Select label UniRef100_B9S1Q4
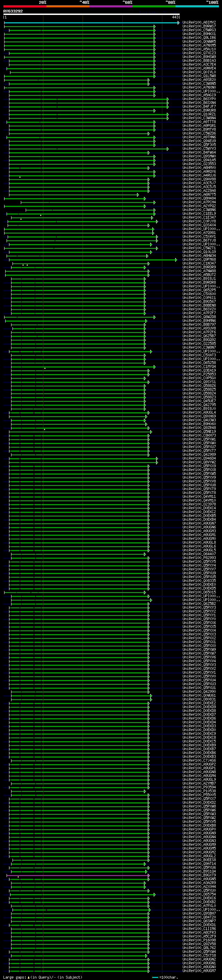This screenshot has width=222, height=980. pos(199,871)
